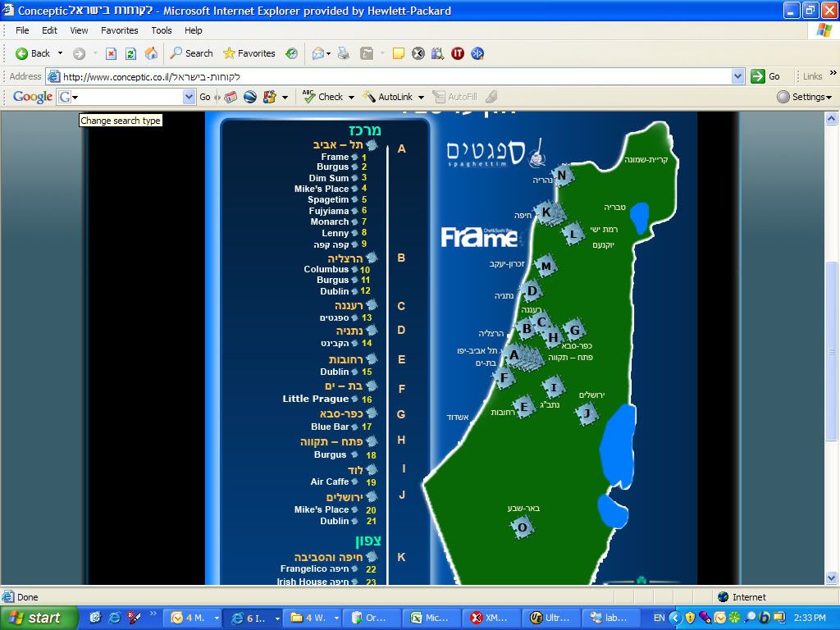Click the Check spelling button
Image resolution: width=840 pixels, height=630 pixels.
pos(322,97)
